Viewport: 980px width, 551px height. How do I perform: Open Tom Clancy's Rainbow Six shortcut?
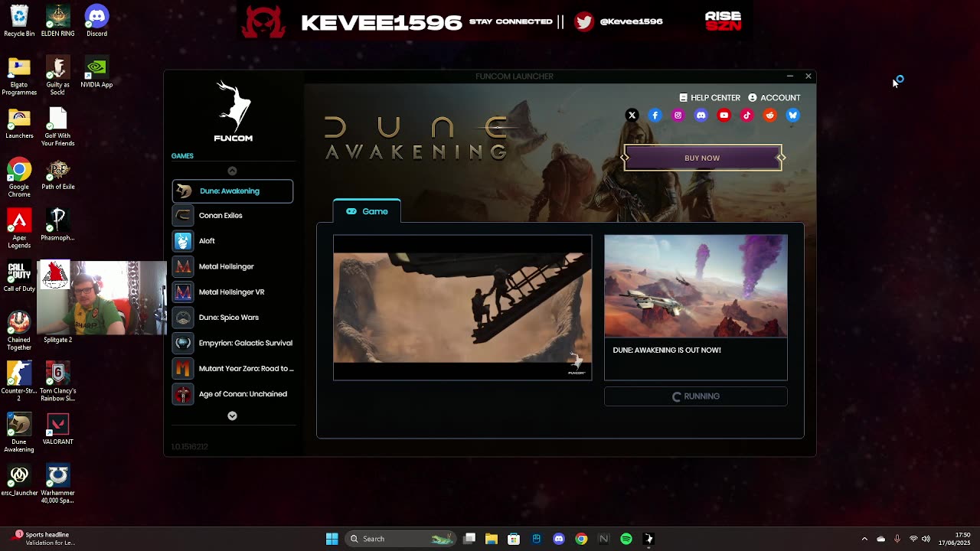[x=57, y=382]
